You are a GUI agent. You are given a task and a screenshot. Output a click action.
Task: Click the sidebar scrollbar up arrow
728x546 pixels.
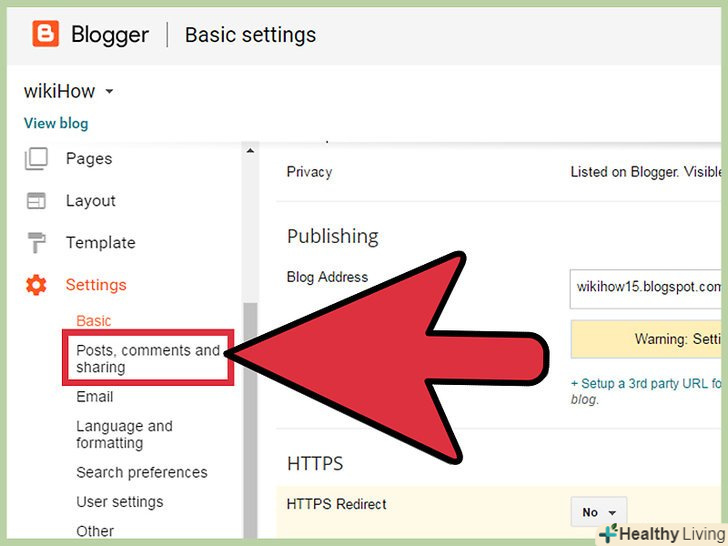click(x=250, y=151)
